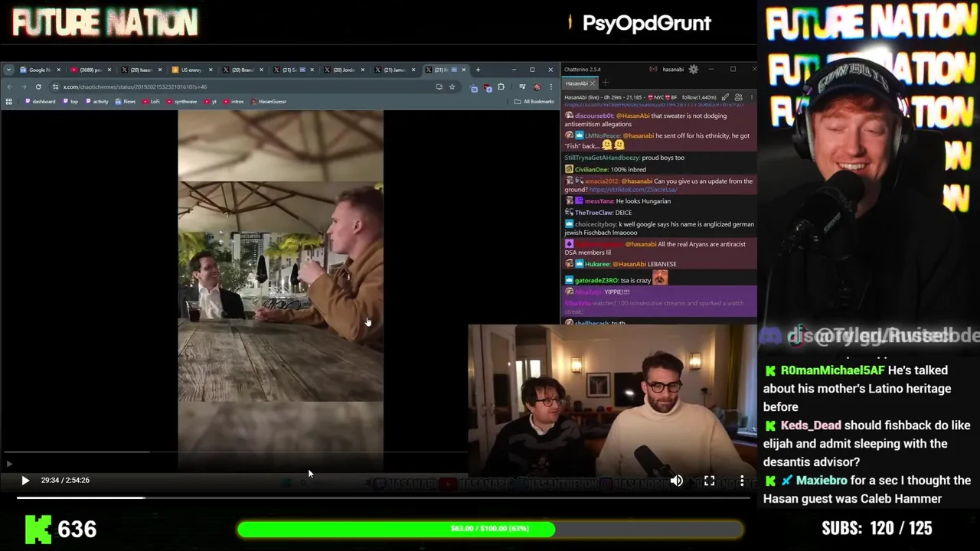
Task: Open the dashboard bookmark
Action: [x=40, y=102]
